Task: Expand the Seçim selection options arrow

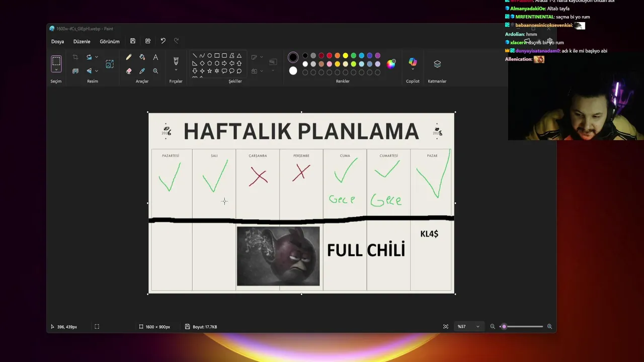Action: click(56, 69)
